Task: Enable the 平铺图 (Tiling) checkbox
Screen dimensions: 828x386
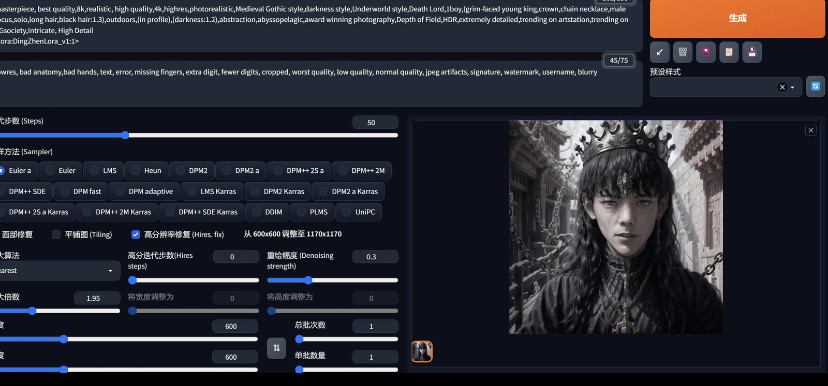Action: click(x=57, y=234)
